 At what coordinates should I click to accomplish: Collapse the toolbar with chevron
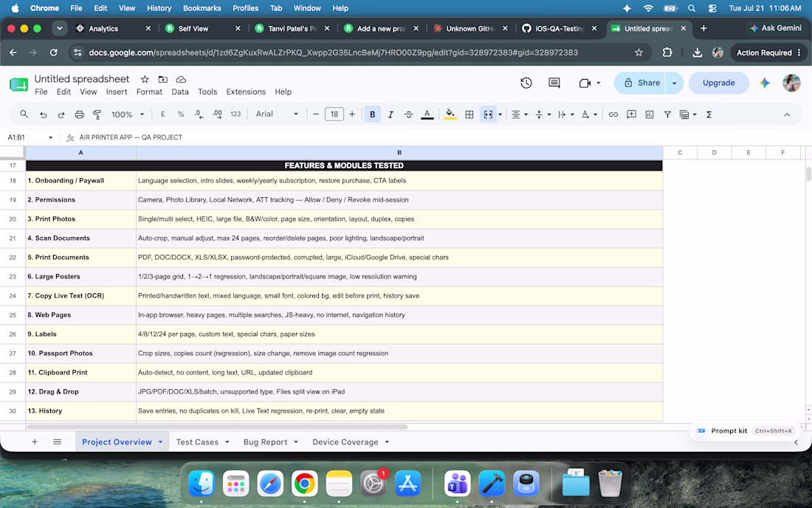pyautogui.click(x=787, y=114)
